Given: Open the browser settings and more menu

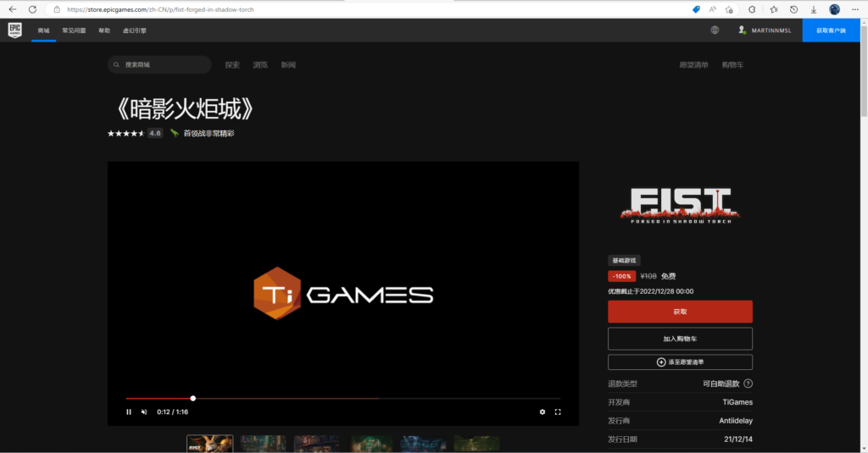Looking at the screenshot, I should 855,9.
